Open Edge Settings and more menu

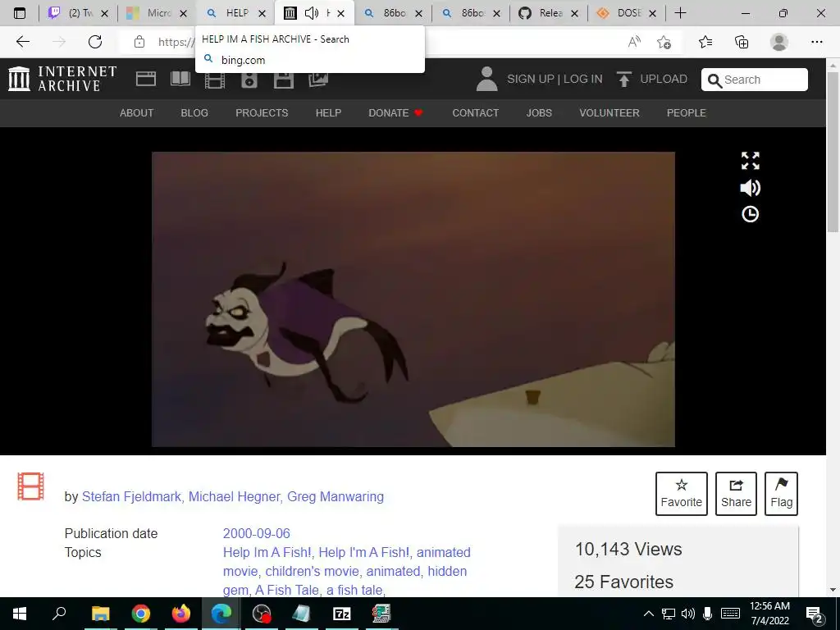816,42
